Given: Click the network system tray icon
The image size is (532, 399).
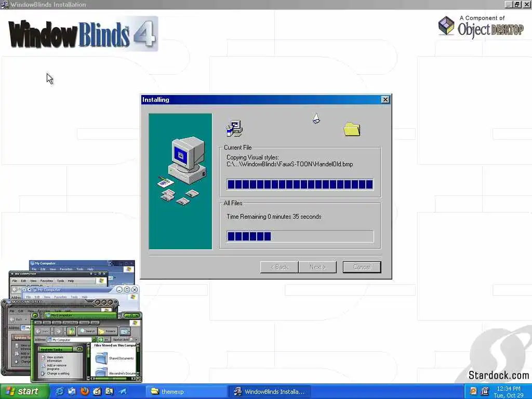Looking at the screenshot, I should (485, 391).
